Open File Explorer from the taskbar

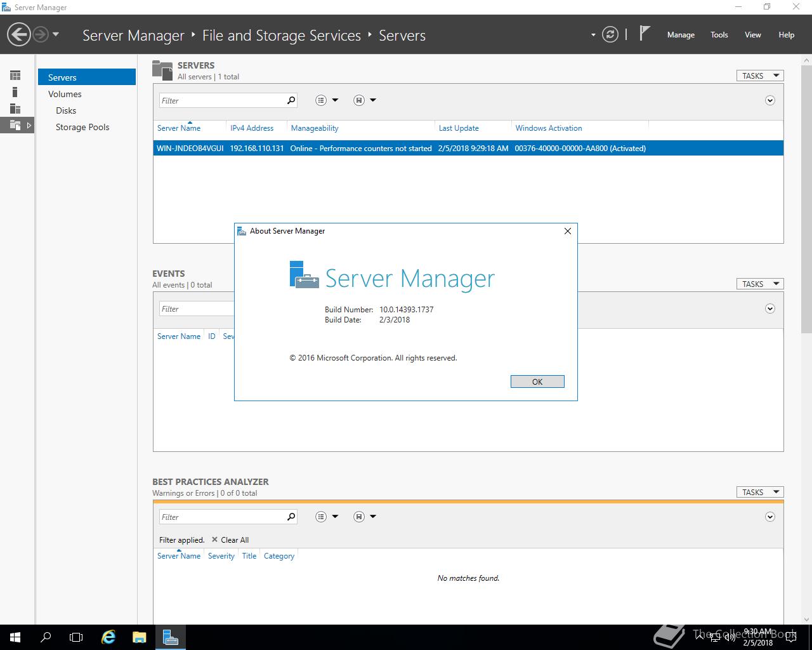(140, 637)
